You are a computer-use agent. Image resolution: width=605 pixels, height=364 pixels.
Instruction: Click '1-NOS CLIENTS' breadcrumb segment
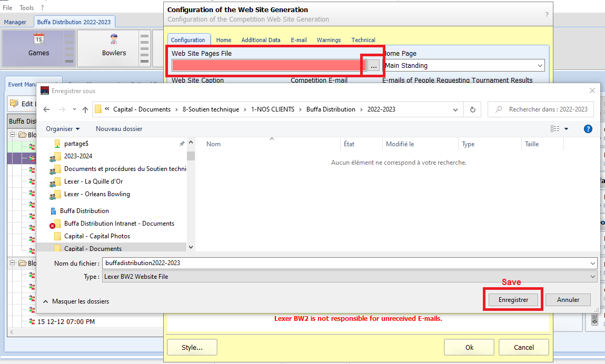(273, 109)
